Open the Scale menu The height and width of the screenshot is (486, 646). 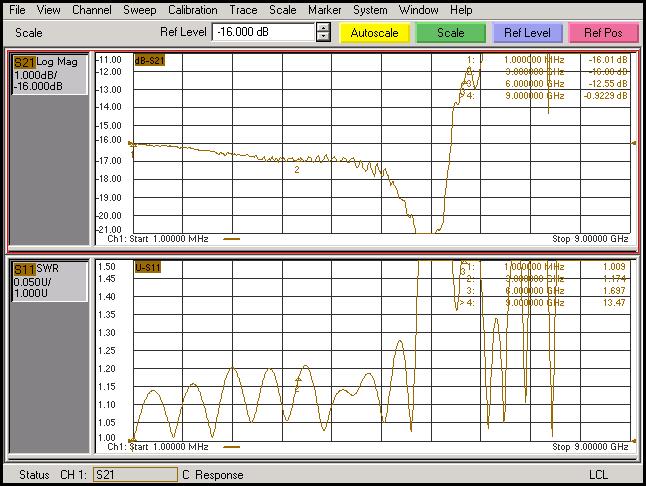click(x=283, y=10)
